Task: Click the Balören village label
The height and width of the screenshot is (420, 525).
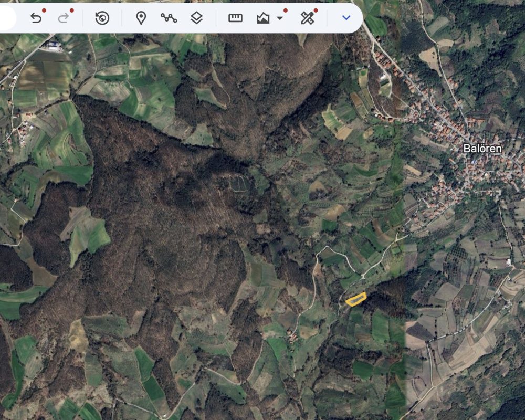Action: (x=482, y=149)
